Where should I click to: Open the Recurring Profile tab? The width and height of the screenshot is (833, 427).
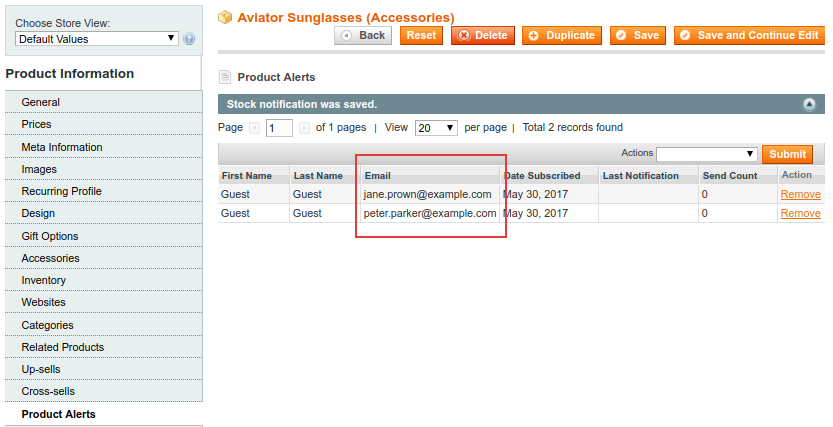point(104,191)
